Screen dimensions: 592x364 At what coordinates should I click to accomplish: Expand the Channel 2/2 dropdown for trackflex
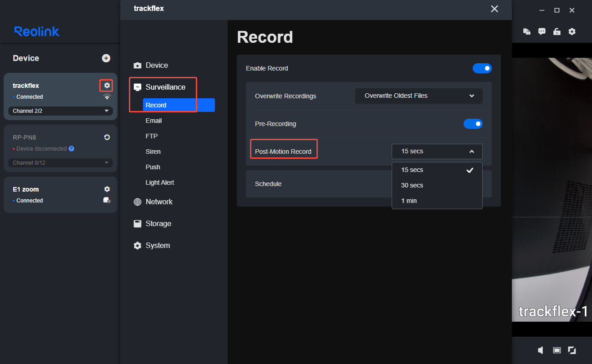point(60,111)
